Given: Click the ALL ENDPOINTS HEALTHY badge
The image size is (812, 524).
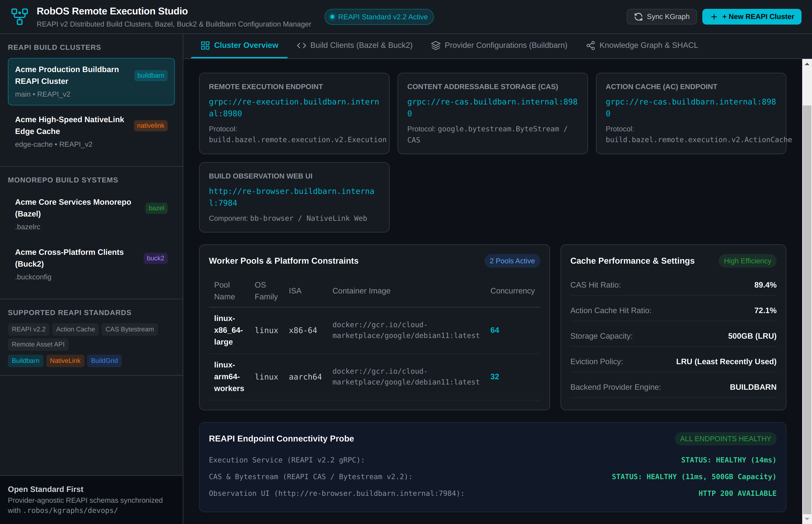Looking at the screenshot, I should point(725,439).
